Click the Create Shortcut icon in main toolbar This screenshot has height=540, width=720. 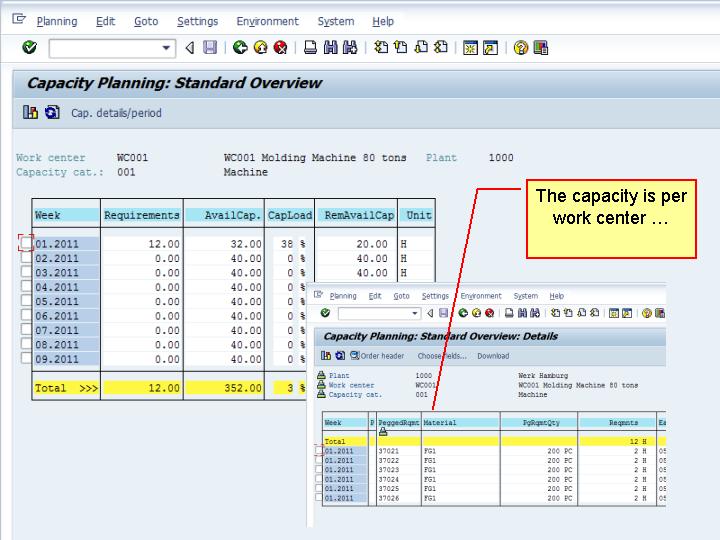(490, 47)
